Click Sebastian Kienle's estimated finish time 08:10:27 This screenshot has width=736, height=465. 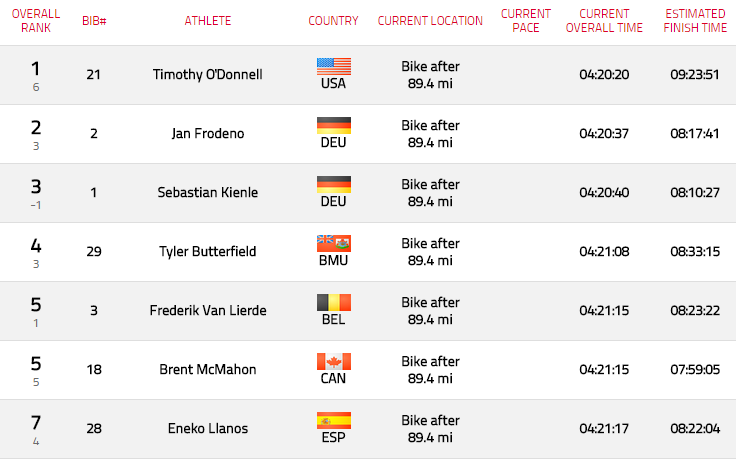[x=695, y=193]
